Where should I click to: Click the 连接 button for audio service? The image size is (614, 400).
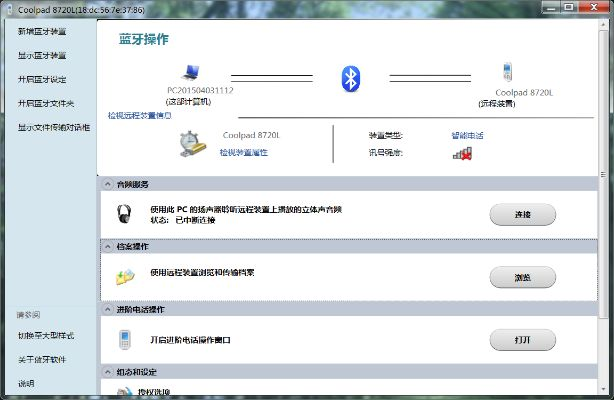522,214
